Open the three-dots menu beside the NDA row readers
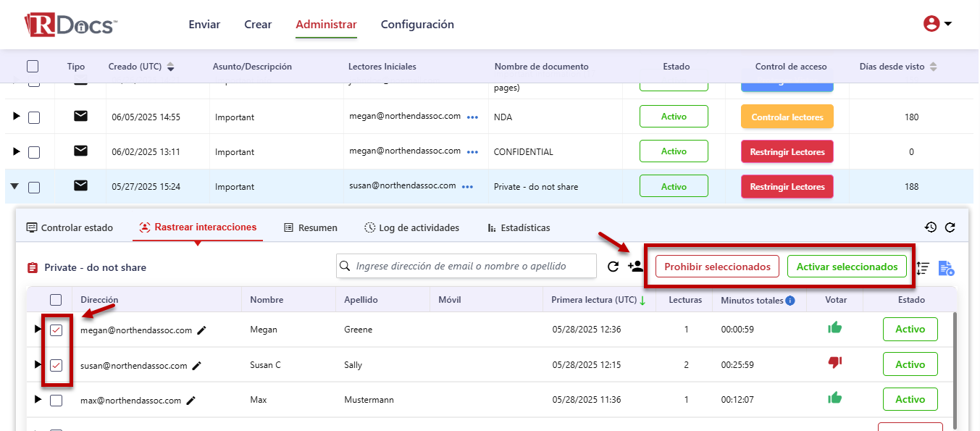Image resolution: width=980 pixels, height=431 pixels. [473, 117]
